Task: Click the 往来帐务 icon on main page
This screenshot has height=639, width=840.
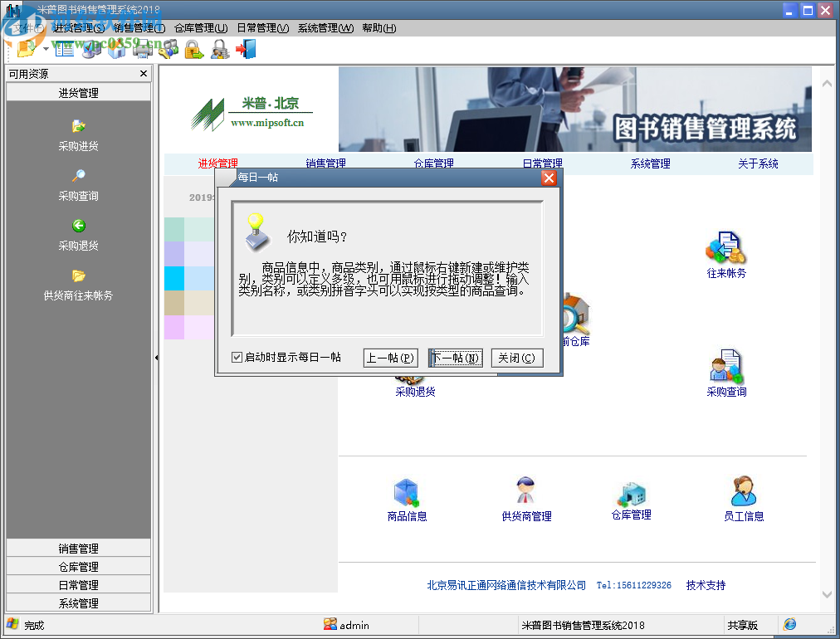Action: pos(726,247)
